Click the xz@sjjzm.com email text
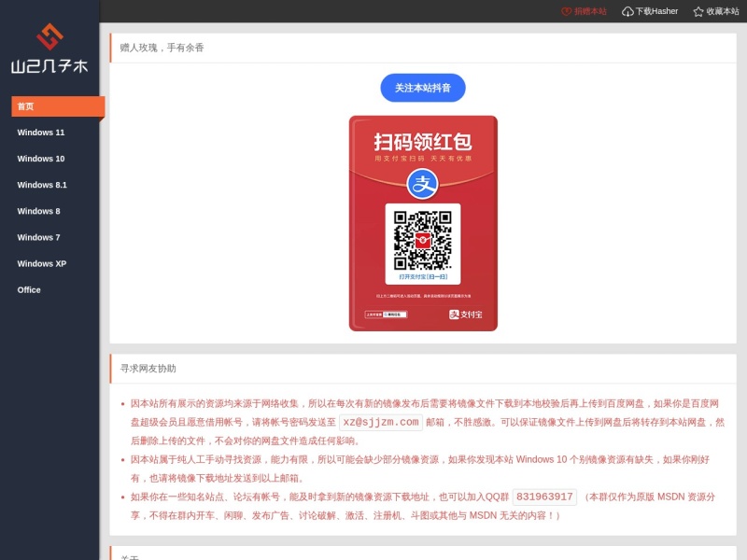The image size is (747, 560). (x=381, y=423)
